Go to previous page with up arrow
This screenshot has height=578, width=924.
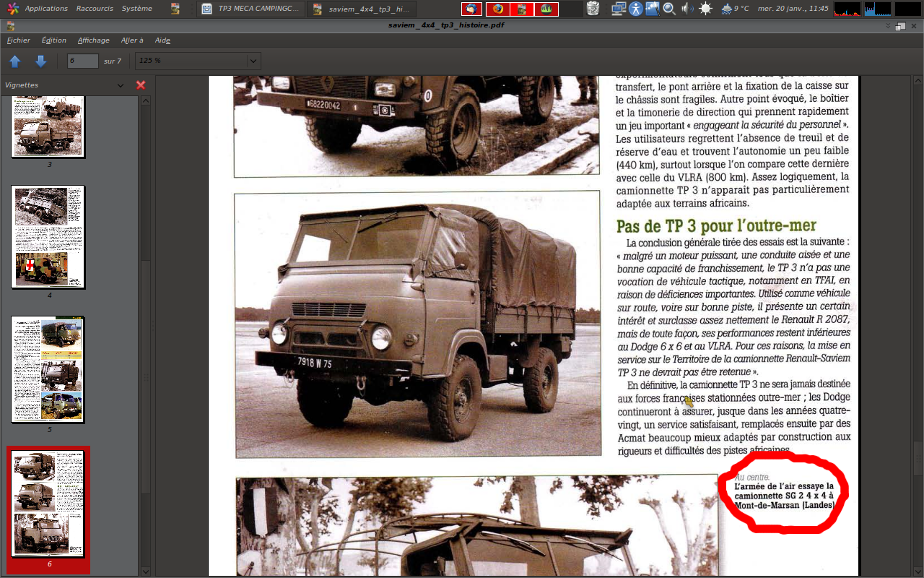pos(15,61)
